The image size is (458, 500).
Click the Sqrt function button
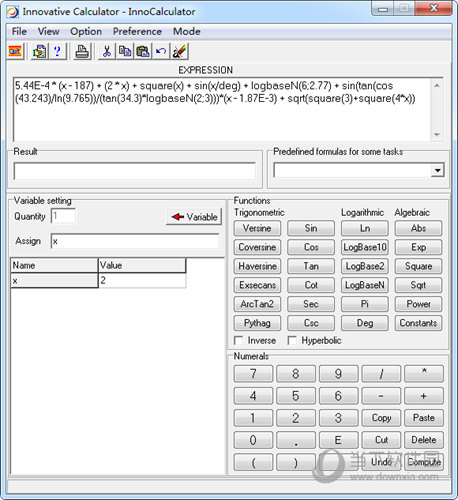(x=419, y=285)
